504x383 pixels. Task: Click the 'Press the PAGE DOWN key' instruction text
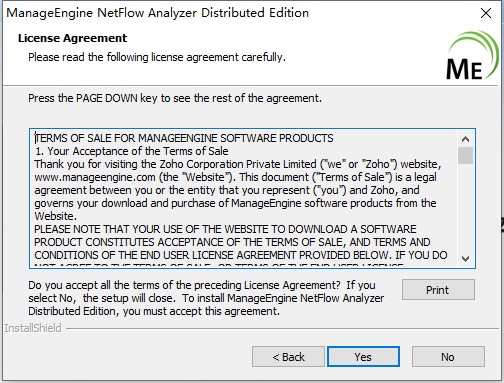tap(175, 98)
